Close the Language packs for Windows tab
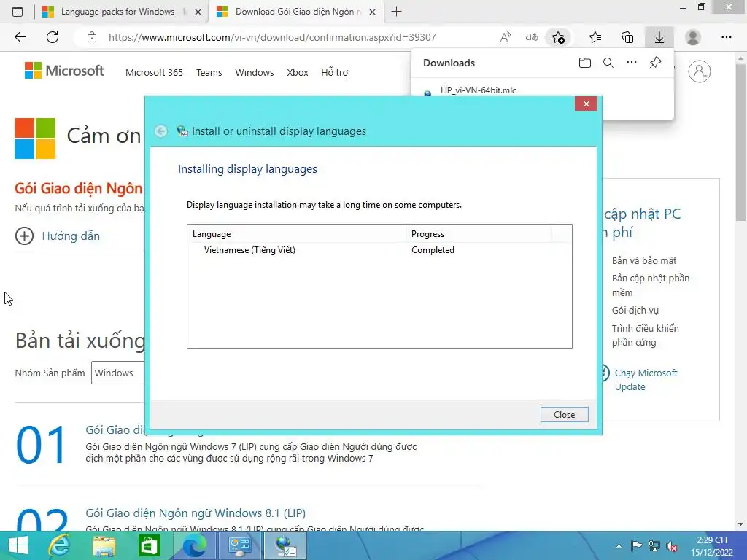Viewport: 747px width, 560px height. [198, 12]
